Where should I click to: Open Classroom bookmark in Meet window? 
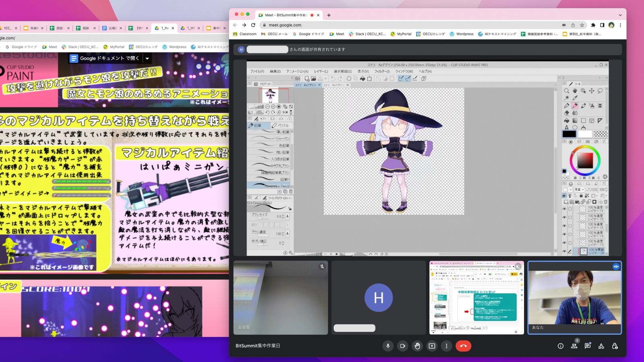pos(245,34)
